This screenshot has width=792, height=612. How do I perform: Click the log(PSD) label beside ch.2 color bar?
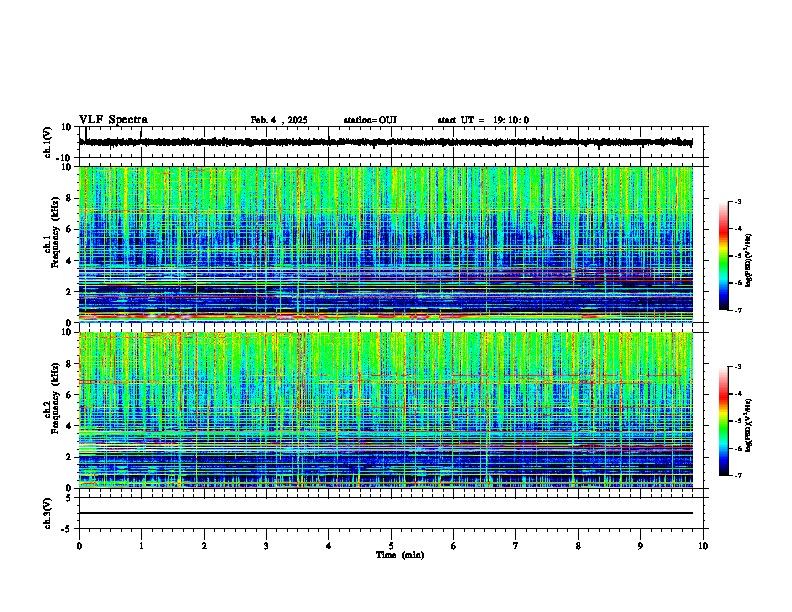(749, 426)
